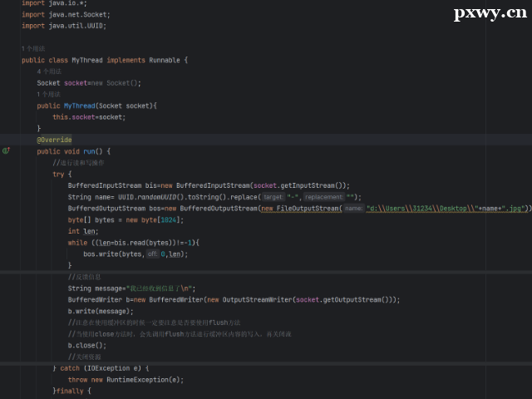Click the BufferedWriter declaration line
The width and height of the screenshot is (532, 399).
[x=233, y=299]
